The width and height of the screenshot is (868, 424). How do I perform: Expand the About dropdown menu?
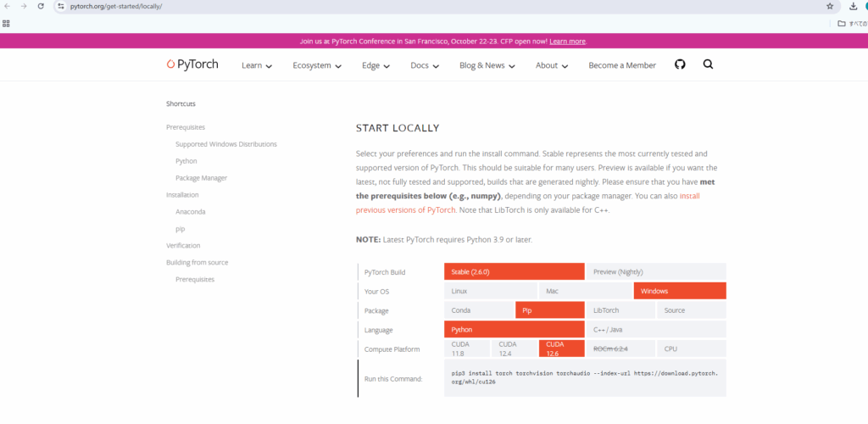[x=552, y=65]
